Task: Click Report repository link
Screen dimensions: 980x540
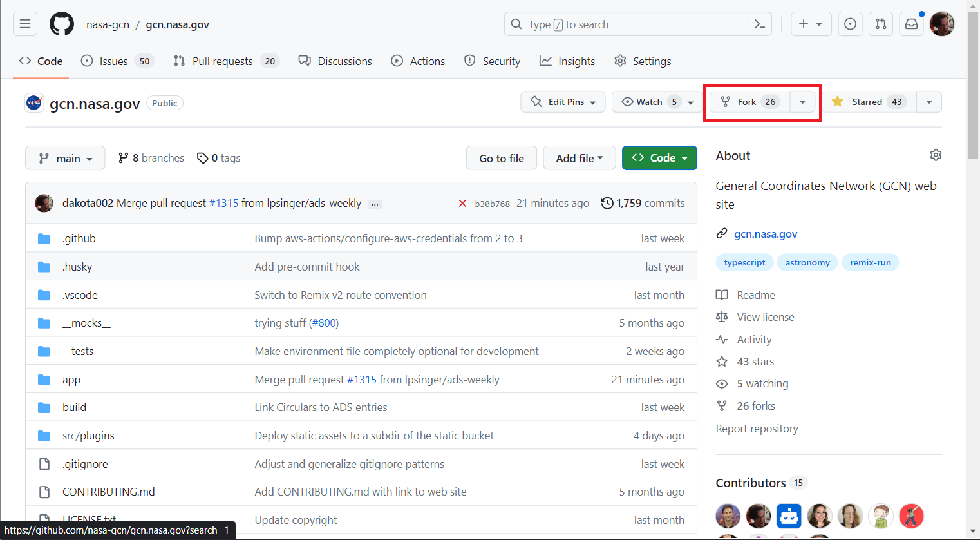Action: pyautogui.click(x=757, y=429)
